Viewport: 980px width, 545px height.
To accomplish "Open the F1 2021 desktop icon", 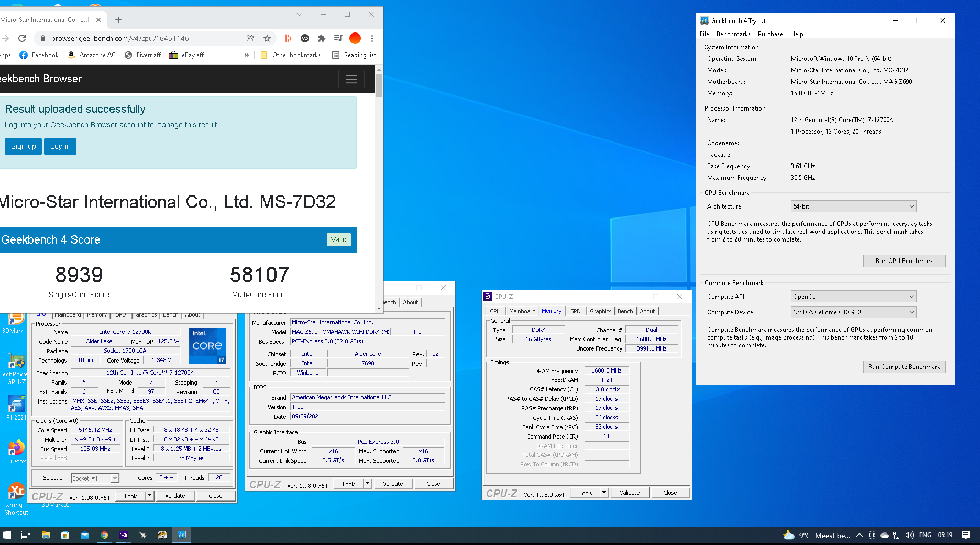I will pyautogui.click(x=16, y=408).
